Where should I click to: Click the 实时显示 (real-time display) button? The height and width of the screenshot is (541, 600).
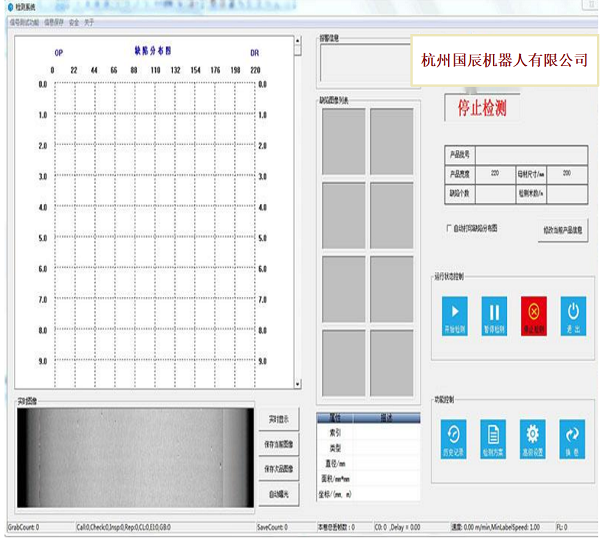point(278,418)
